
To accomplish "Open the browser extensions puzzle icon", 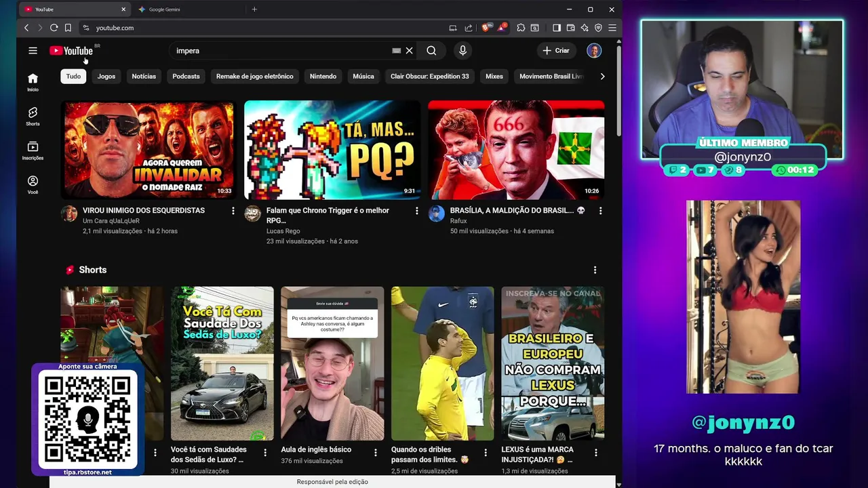I will click(521, 28).
